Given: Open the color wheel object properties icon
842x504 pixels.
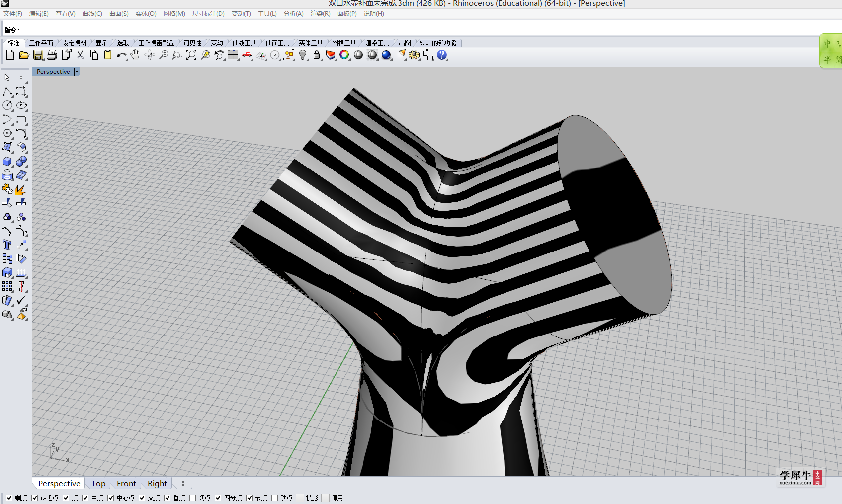Looking at the screenshot, I should tap(344, 55).
